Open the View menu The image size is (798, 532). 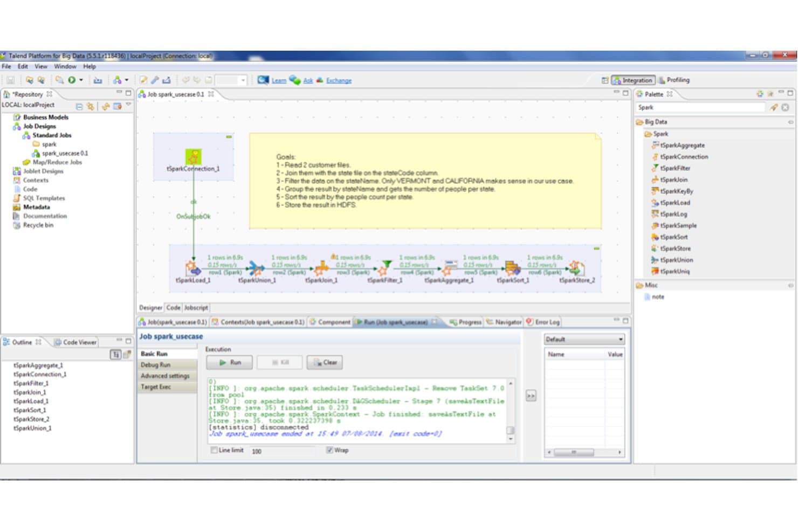click(41, 66)
